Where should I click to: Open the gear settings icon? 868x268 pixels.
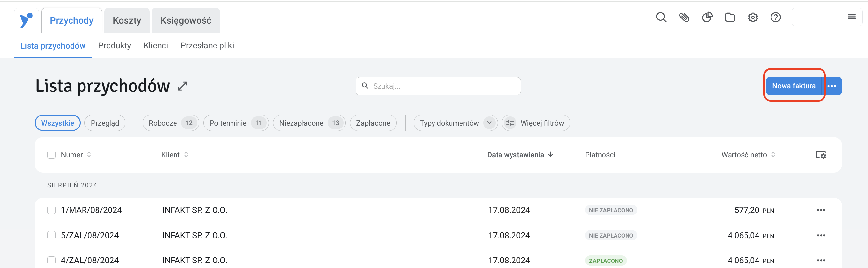click(x=753, y=17)
